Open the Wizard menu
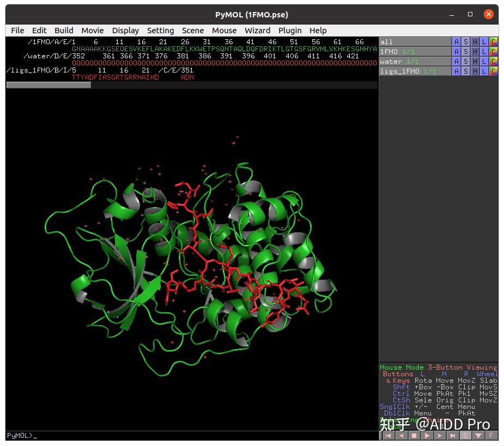 click(257, 31)
